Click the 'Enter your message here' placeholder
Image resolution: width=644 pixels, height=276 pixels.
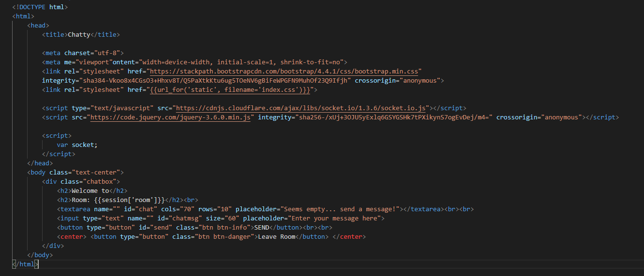334,218
